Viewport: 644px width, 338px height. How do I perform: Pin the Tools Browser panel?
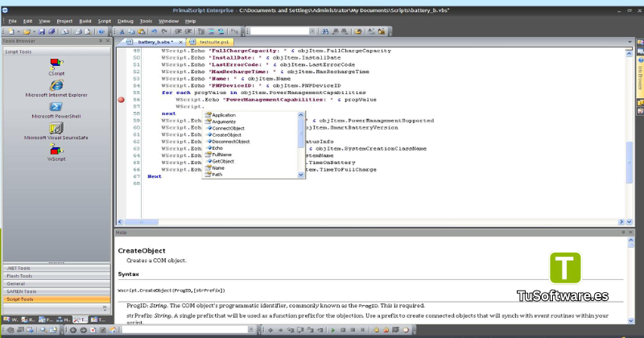(x=100, y=41)
